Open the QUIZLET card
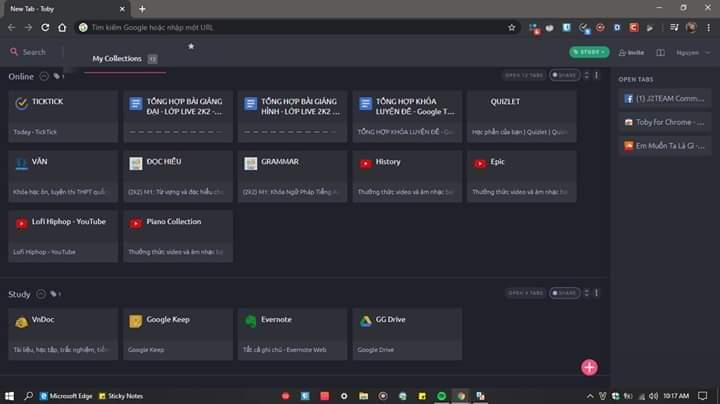720x404 pixels. pos(522,116)
